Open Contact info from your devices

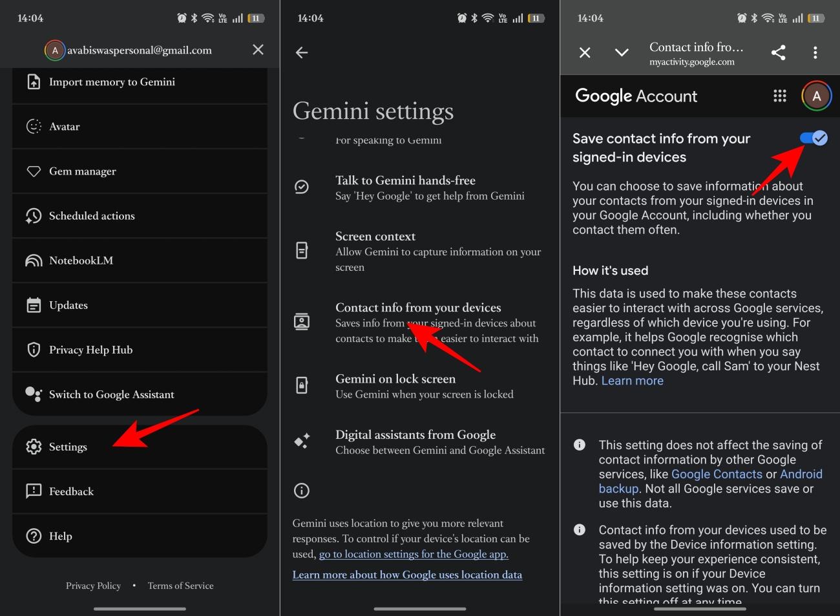(420, 323)
